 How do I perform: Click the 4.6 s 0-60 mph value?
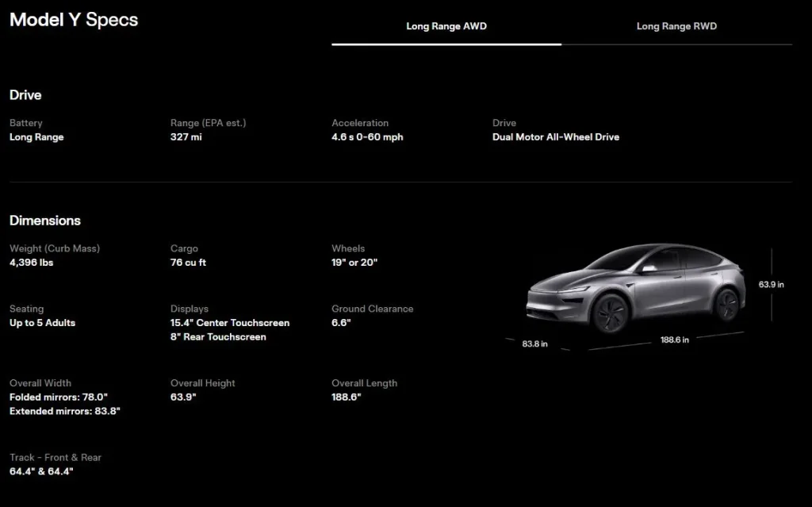(x=367, y=136)
